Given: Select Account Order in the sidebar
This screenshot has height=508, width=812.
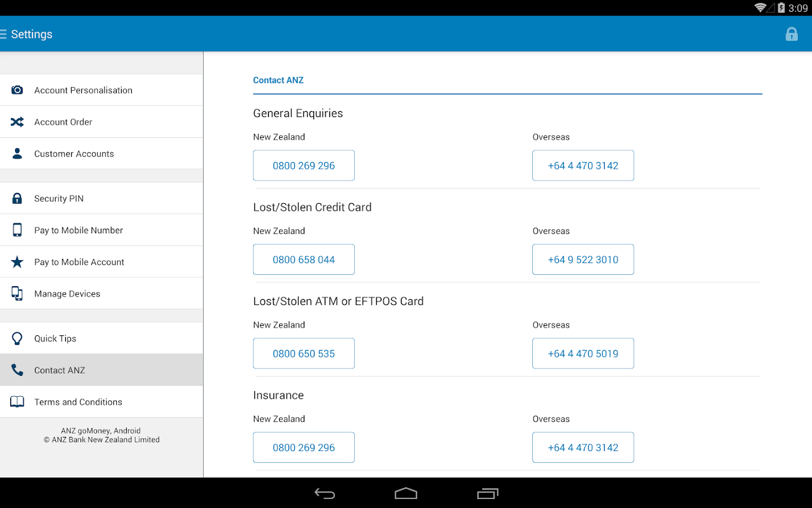Looking at the screenshot, I should (101, 122).
